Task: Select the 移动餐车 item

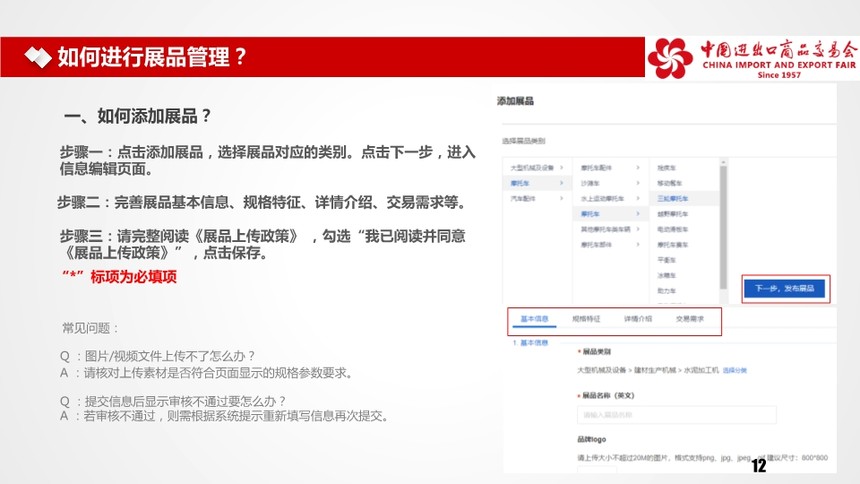Action: click(x=670, y=183)
